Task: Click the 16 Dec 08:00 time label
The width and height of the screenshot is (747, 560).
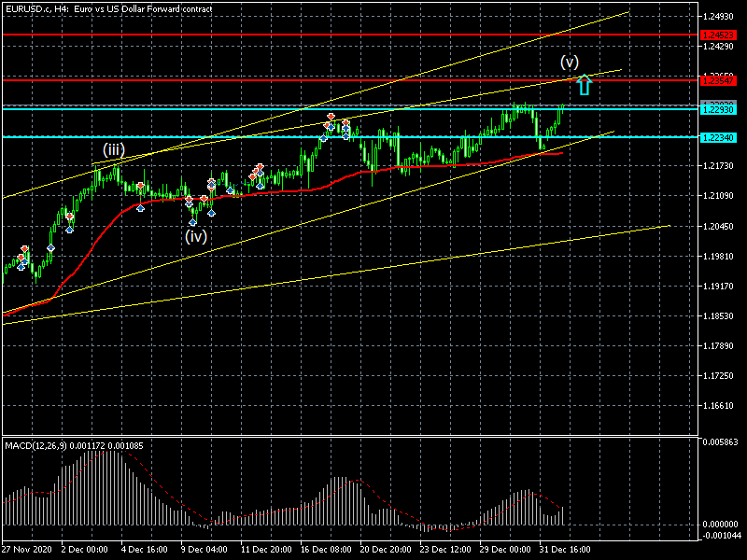Action: tap(328, 550)
